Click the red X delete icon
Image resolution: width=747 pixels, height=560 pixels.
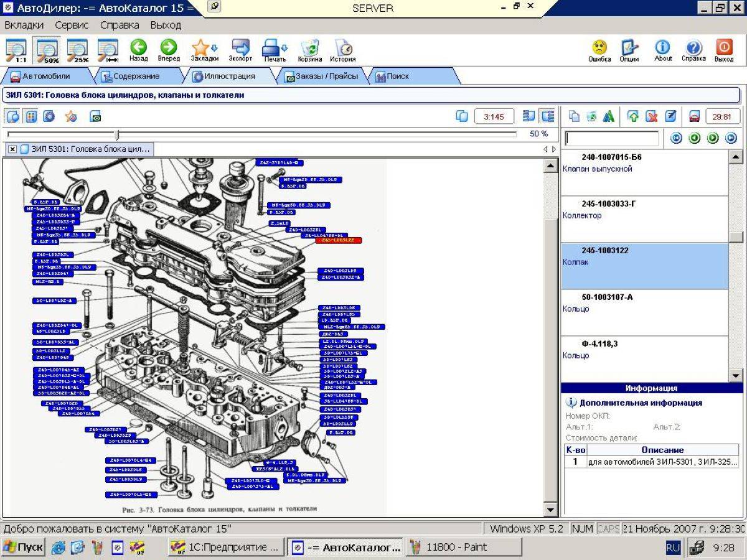[651, 116]
